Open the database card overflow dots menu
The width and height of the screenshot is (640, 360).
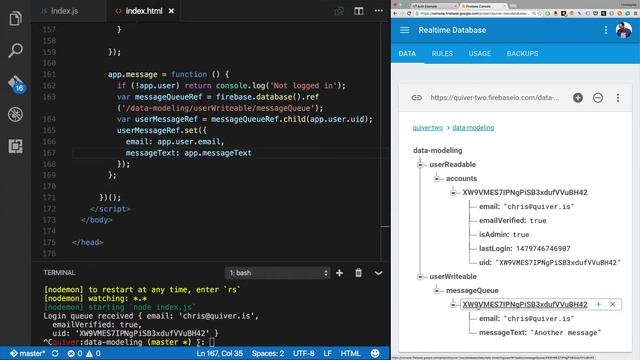(618, 98)
